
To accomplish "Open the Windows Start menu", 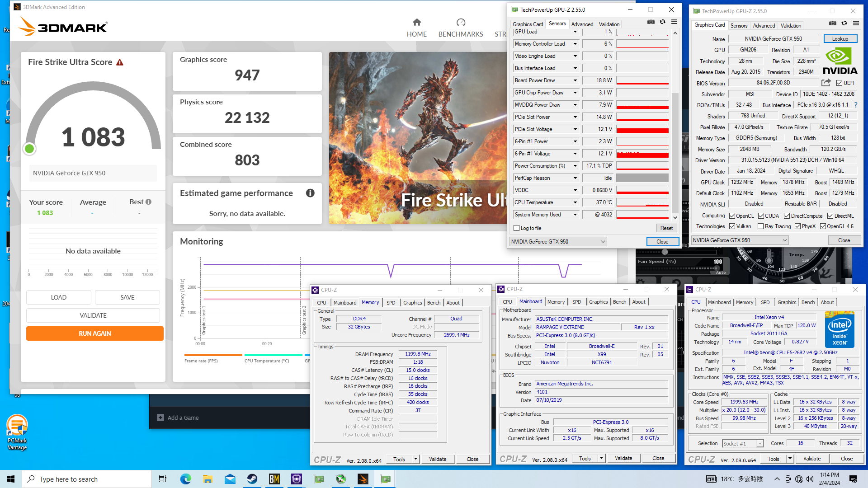I will coord(11,479).
